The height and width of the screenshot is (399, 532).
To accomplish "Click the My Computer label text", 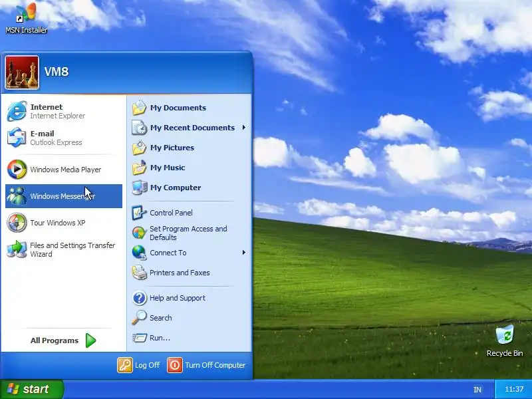I will [x=176, y=188].
